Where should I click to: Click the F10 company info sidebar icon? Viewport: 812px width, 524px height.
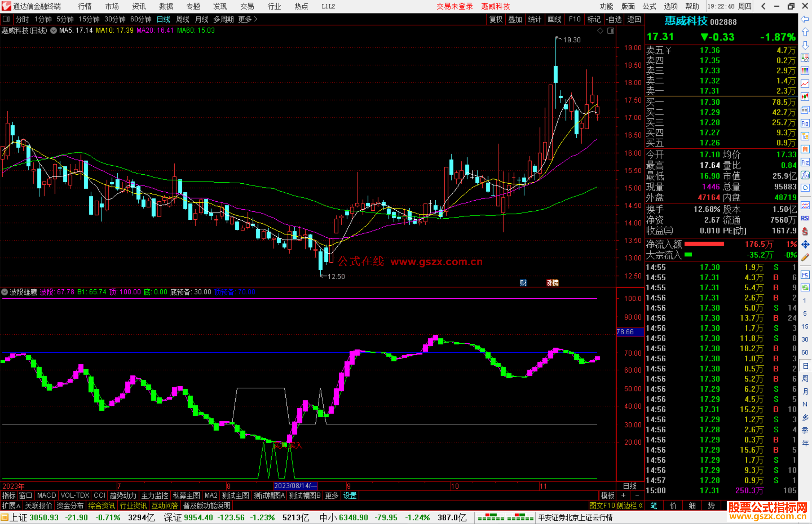pos(805,123)
